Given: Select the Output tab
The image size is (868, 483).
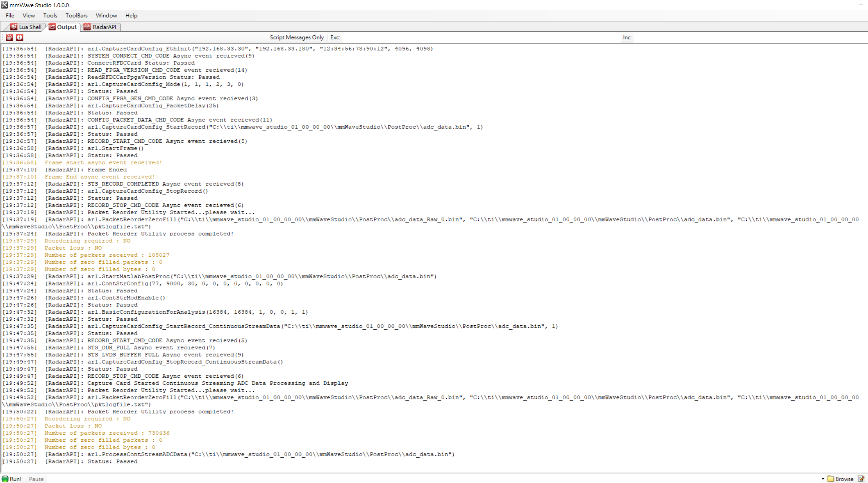Looking at the screenshot, I should tap(63, 27).
